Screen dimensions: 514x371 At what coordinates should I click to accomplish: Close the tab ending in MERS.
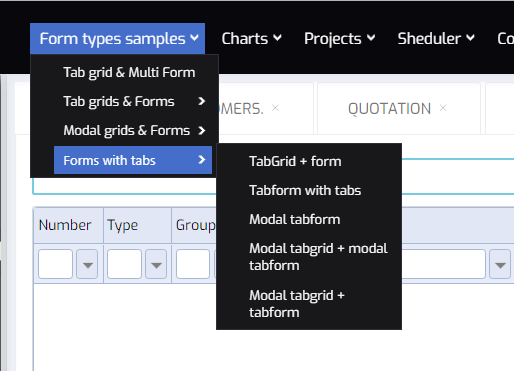[x=275, y=108]
